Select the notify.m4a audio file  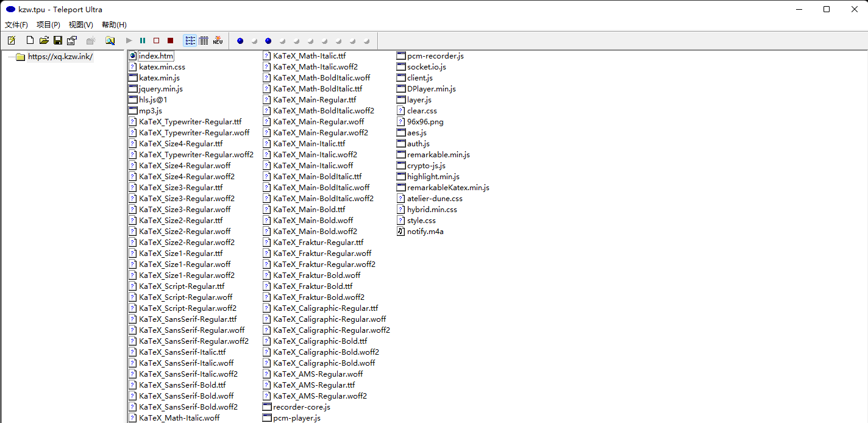[x=425, y=232]
